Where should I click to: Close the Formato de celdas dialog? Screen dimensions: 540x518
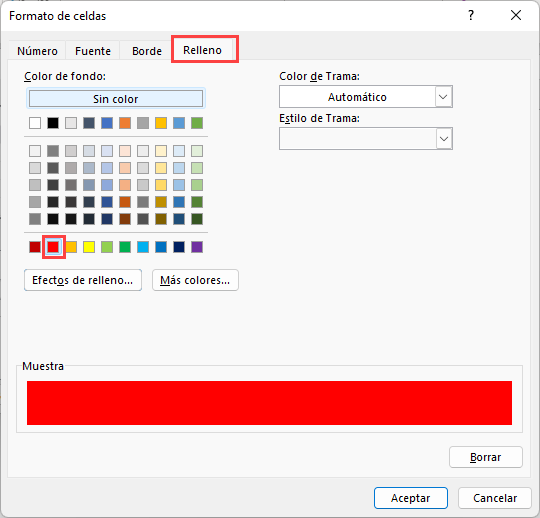516,15
